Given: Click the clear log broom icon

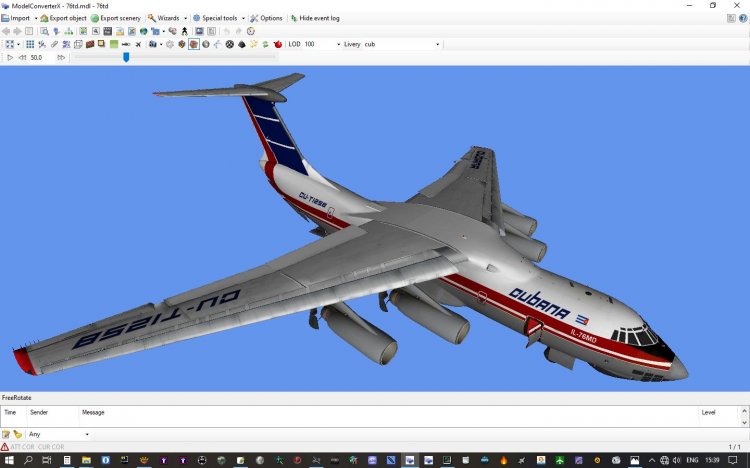Looking at the screenshot, I should pyautogui.click(x=18, y=434).
